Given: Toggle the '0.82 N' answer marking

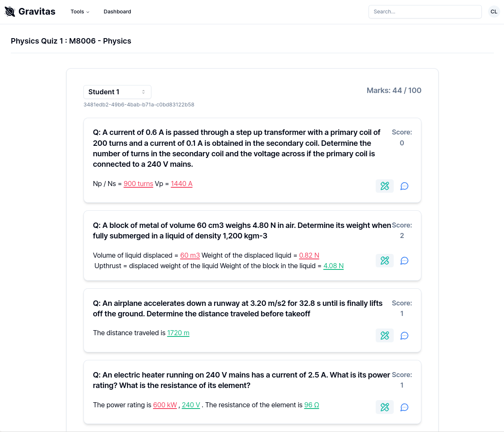Looking at the screenshot, I should click(x=309, y=255).
